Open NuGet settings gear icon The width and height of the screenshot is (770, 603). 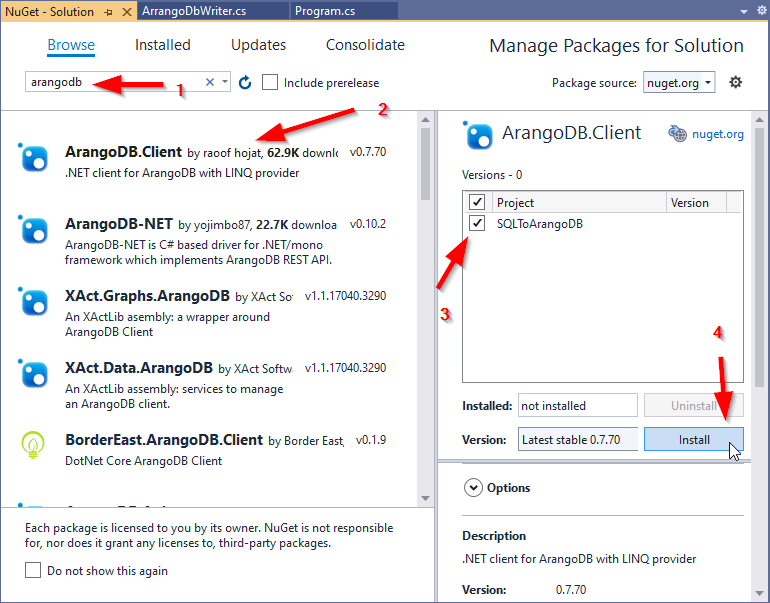(x=735, y=82)
